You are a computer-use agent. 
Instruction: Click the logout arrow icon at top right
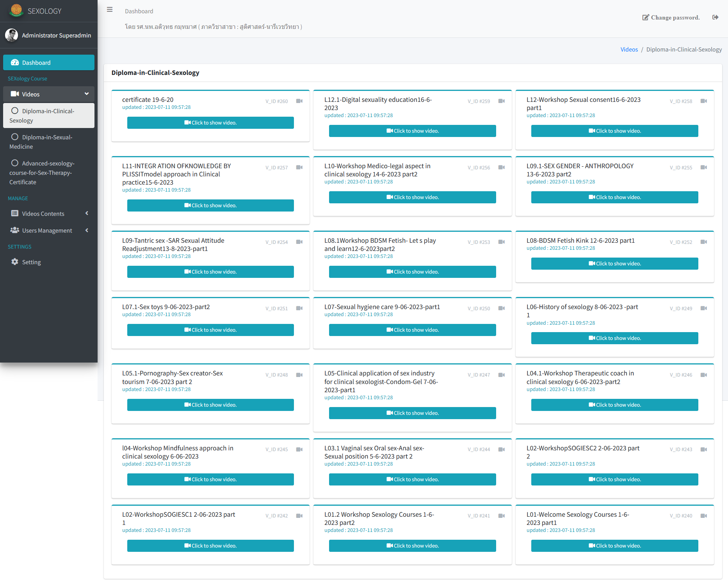[x=715, y=17]
